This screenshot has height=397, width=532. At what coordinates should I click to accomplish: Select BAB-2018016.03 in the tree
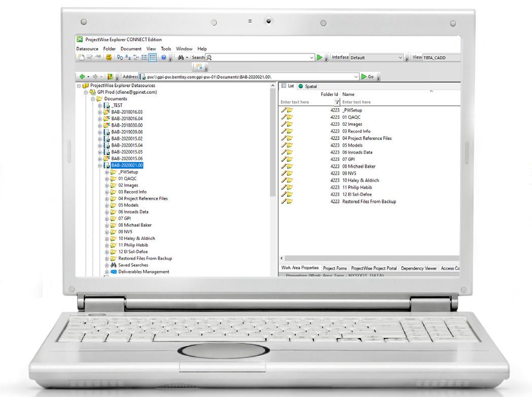(x=127, y=112)
